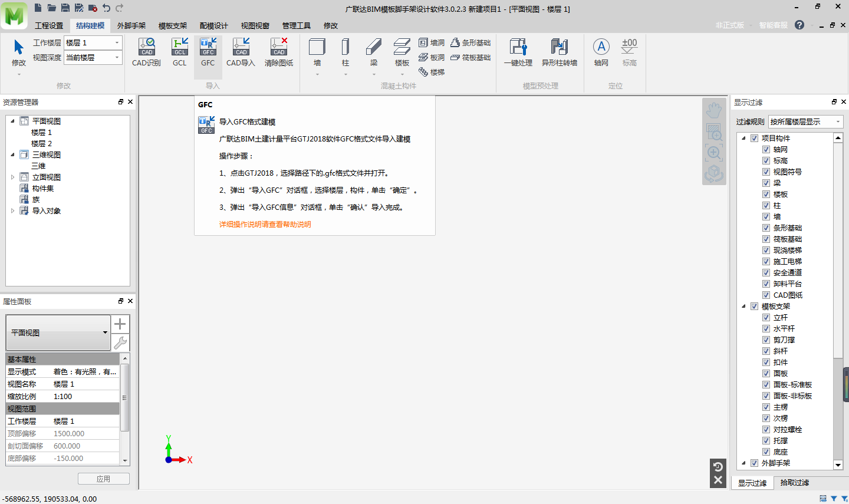Open the 过滤规则 dropdown
This screenshot has width=849, height=504.
pyautogui.click(x=806, y=121)
